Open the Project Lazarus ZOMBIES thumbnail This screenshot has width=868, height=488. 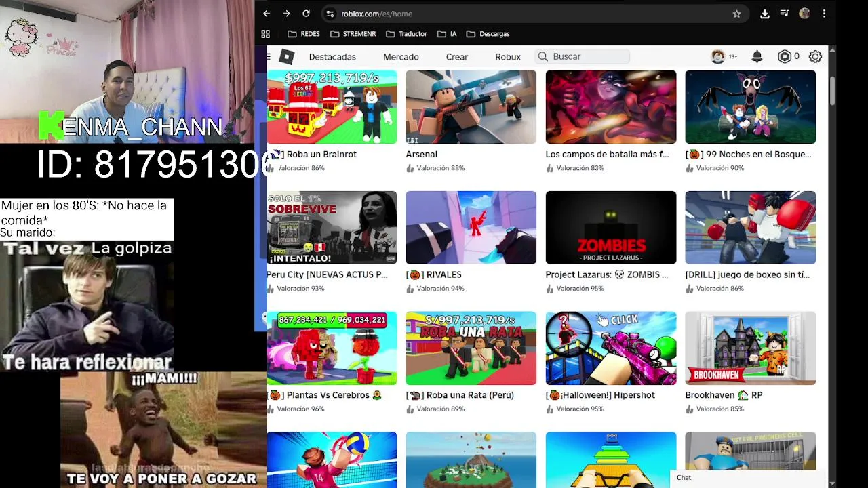coord(611,228)
